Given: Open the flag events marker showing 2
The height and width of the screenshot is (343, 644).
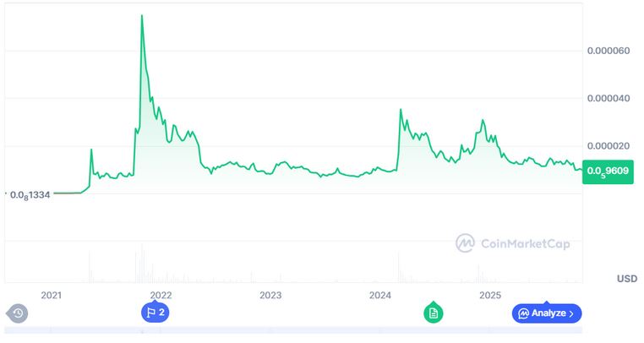Looking at the screenshot, I should [x=156, y=313].
